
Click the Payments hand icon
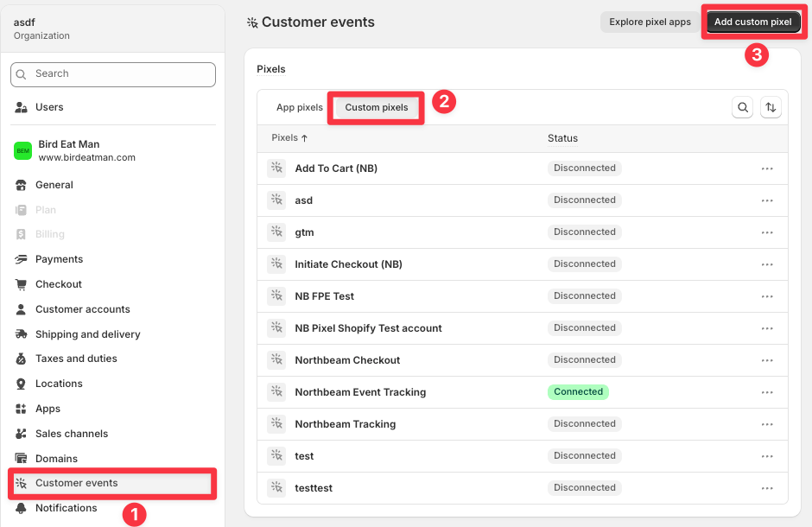[21, 259]
